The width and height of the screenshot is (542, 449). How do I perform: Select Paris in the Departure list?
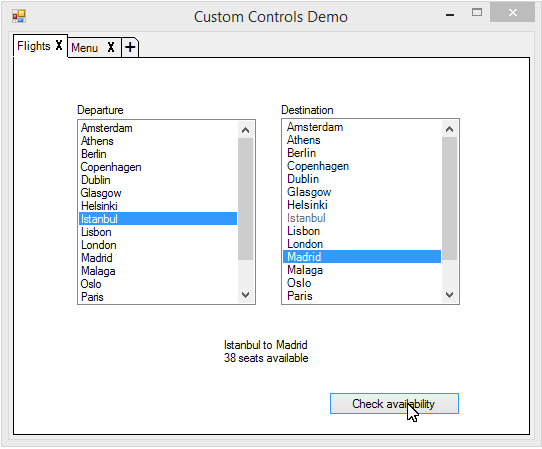click(x=158, y=297)
